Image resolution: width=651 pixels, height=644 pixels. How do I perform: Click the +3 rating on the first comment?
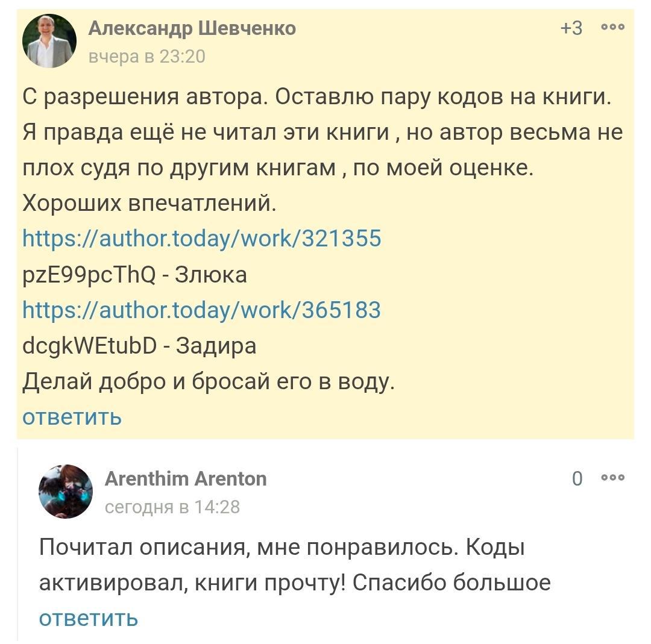coord(571,28)
